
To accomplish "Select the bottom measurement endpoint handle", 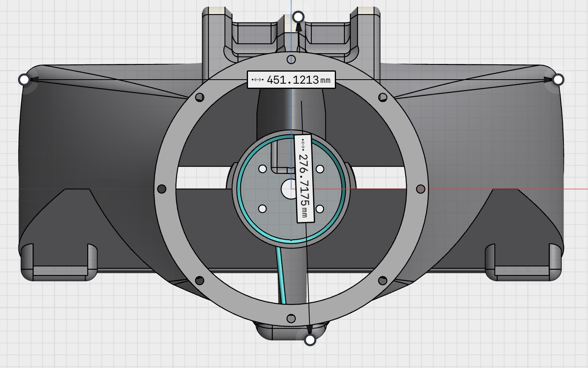I will [x=310, y=340].
